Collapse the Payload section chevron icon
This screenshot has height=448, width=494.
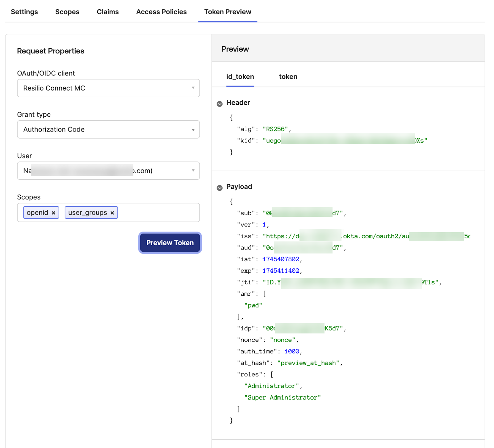click(220, 188)
